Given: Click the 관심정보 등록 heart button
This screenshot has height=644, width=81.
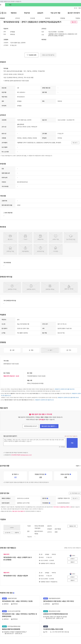Looking at the screenshot, I should [x=31, y=55].
